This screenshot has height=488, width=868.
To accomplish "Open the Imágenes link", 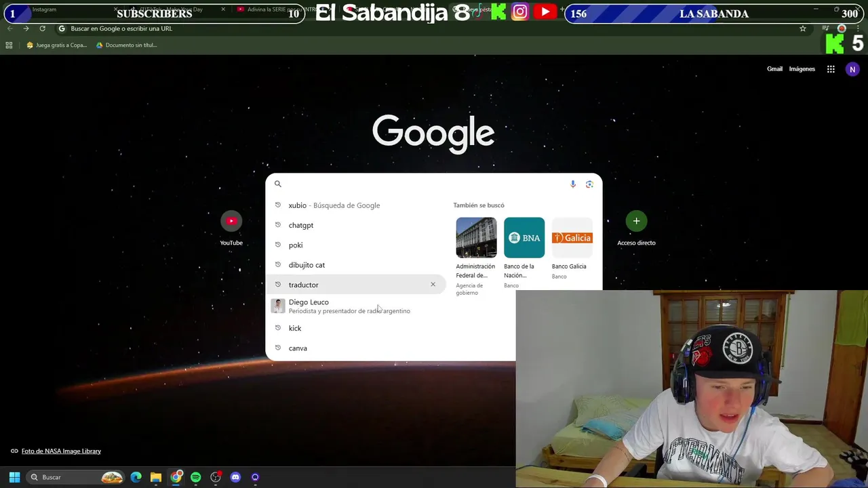I will click(x=802, y=69).
